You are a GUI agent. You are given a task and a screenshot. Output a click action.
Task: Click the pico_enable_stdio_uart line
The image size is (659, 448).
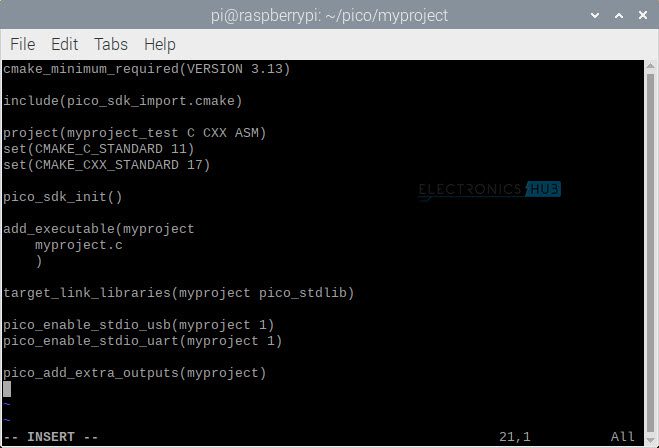(142, 341)
